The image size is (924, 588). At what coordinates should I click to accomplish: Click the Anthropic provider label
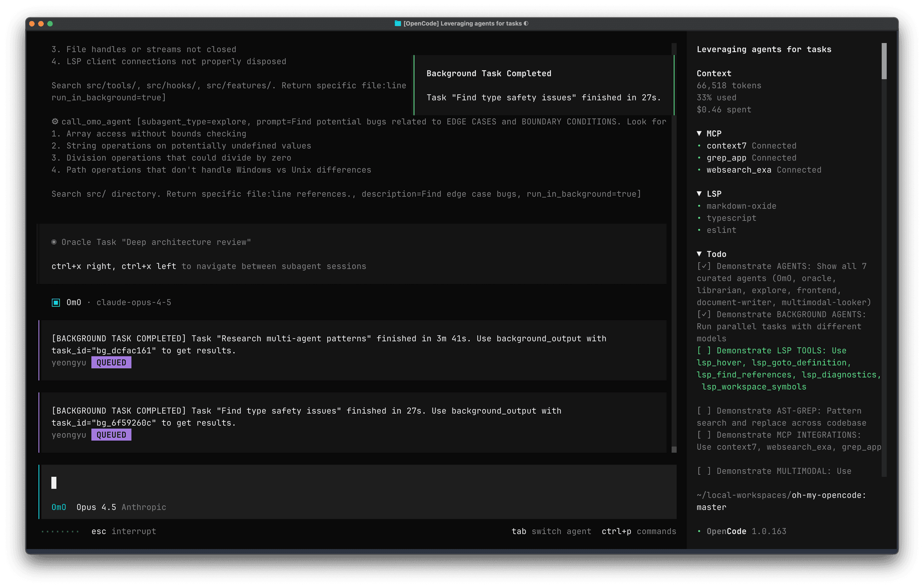click(x=144, y=507)
